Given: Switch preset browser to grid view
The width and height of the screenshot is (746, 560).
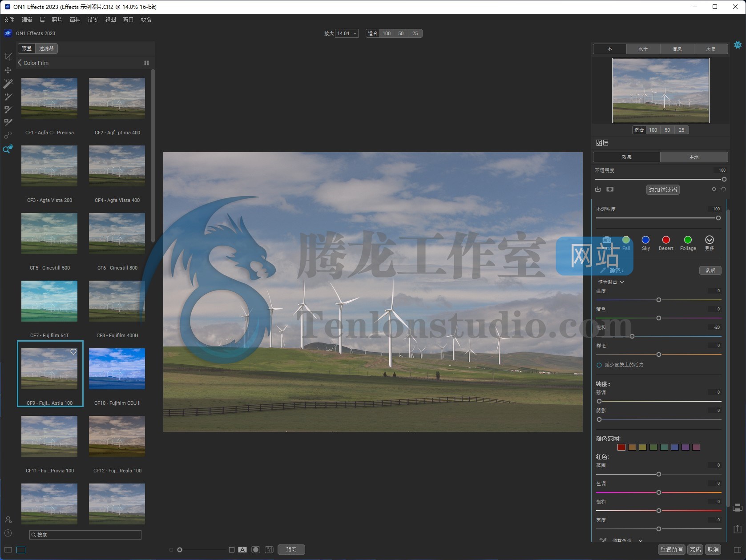Looking at the screenshot, I should (x=146, y=63).
